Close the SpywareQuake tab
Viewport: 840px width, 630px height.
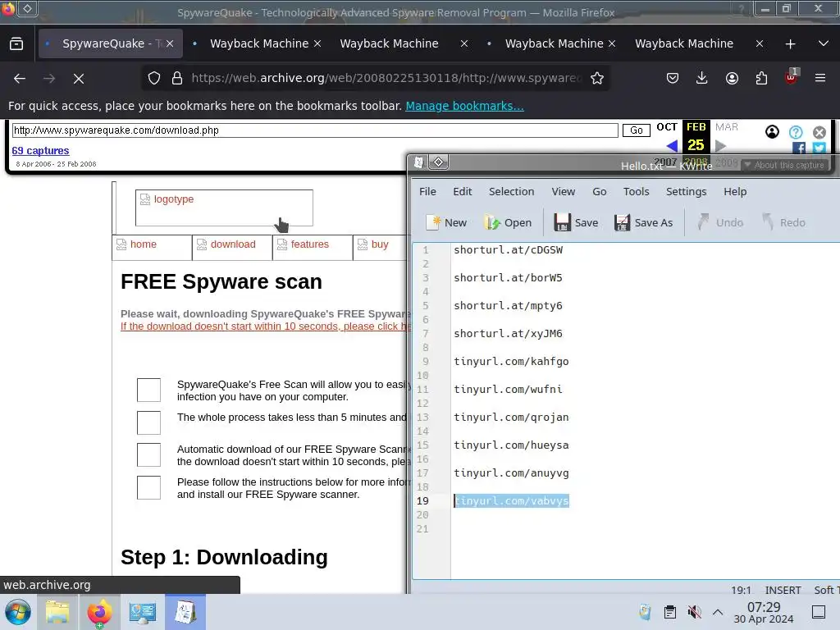(x=170, y=43)
